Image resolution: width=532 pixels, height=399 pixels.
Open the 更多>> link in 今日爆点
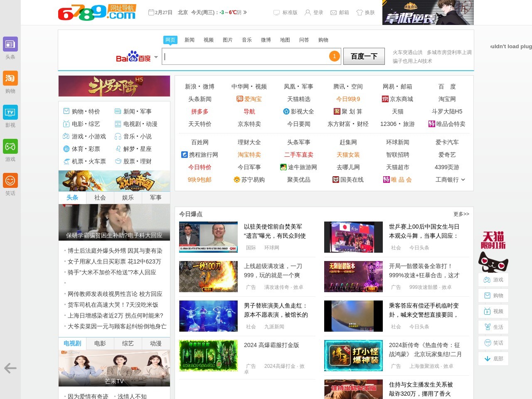[x=461, y=214]
